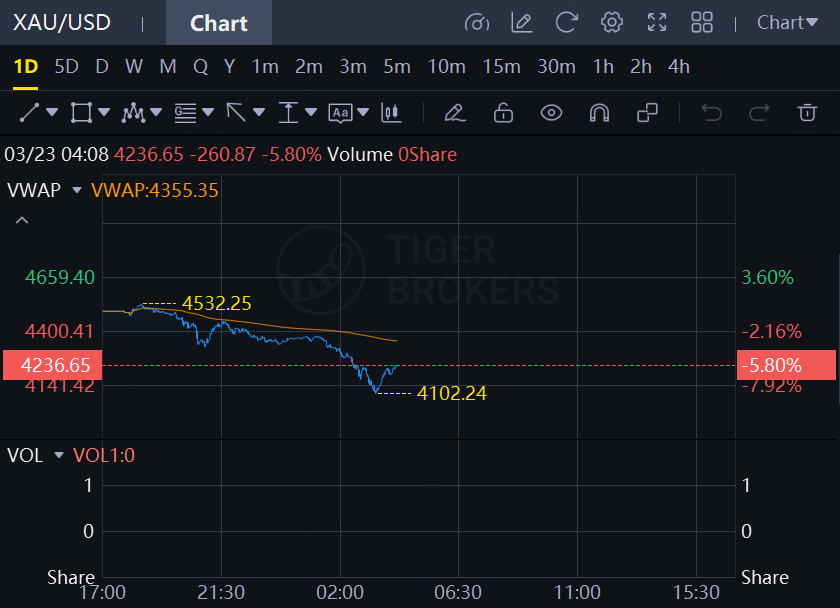The width and height of the screenshot is (840, 608).
Task: Expand the VWAP indicator dropdown
Action: tap(77, 190)
